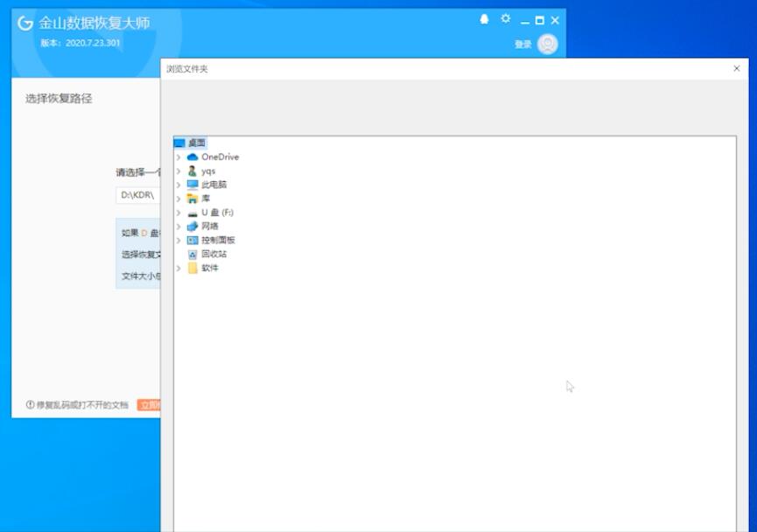Click the yqs user icon
This screenshot has width=757, height=532.
click(x=193, y=171)
